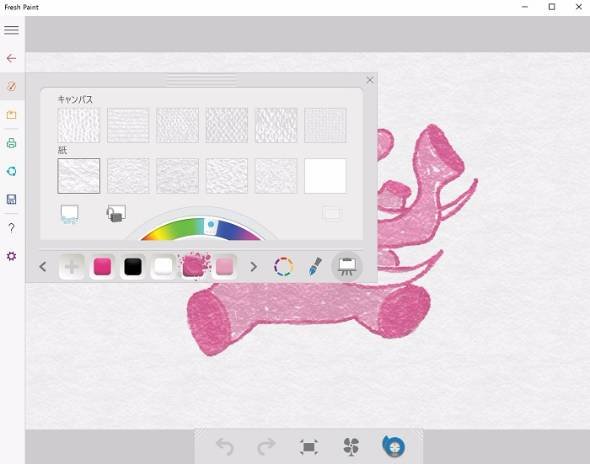
Task: Select the hot pink color swatch
Action: coord(102,267)
